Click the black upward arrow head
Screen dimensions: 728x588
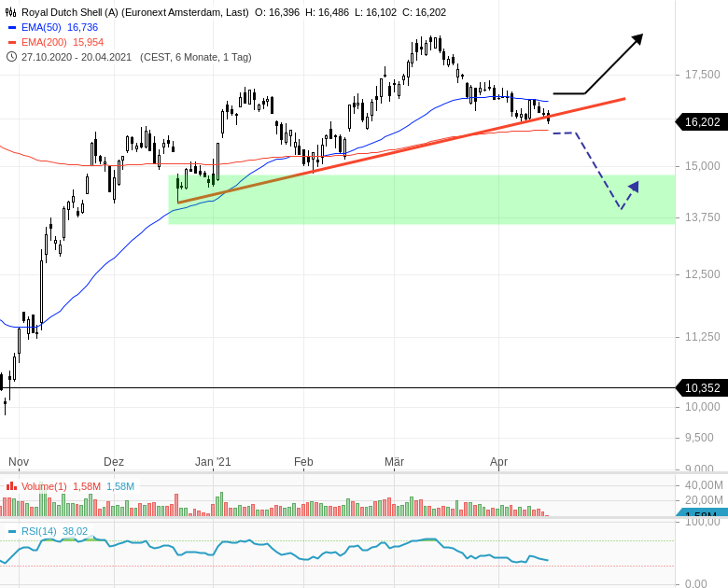(x=637, y=40)
